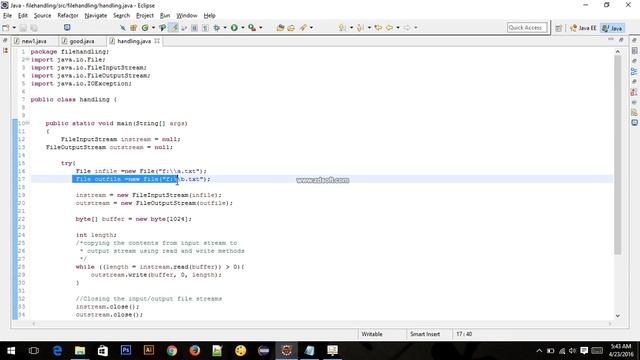
Task: Open Microsoft Edge from the taskbar
Action: point(57,351)
